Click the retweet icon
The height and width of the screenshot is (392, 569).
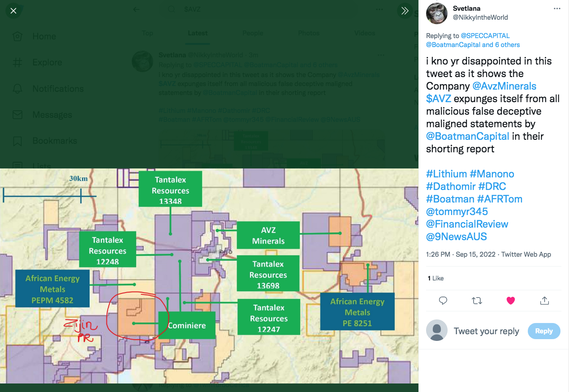(477, 300)
